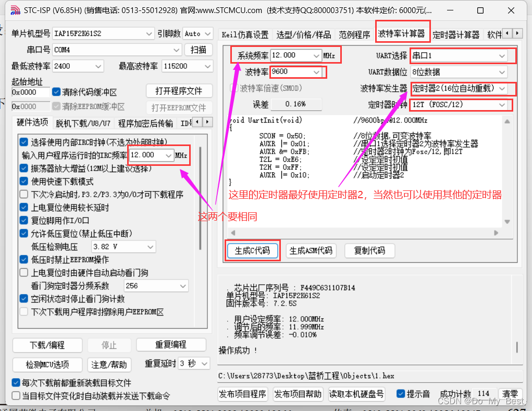Image resolution: width=532 pixels, height=411 pixels.
Task: Enable 下次冷启动时P3.2/P3.3为0/0才可下载程序
Action: pos(24,195)
